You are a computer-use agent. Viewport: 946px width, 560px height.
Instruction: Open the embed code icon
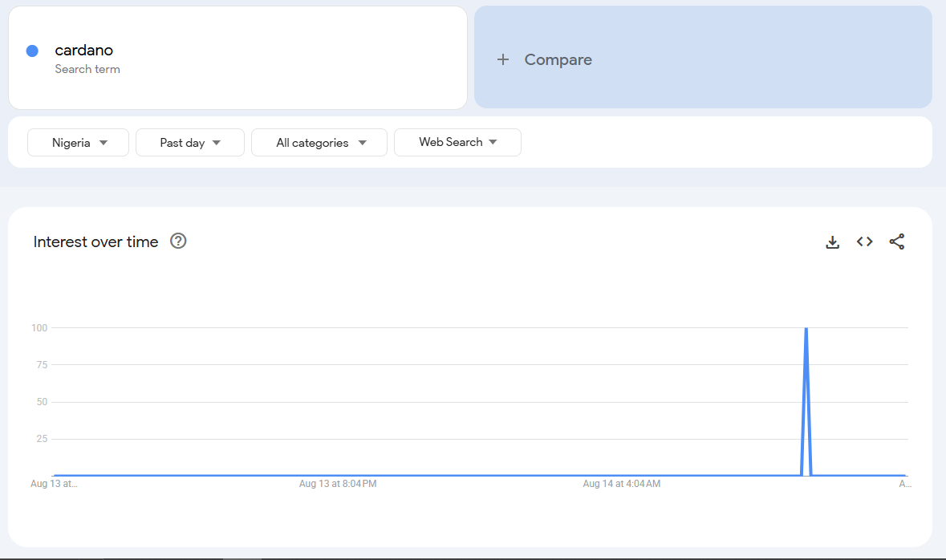[864, 241]
